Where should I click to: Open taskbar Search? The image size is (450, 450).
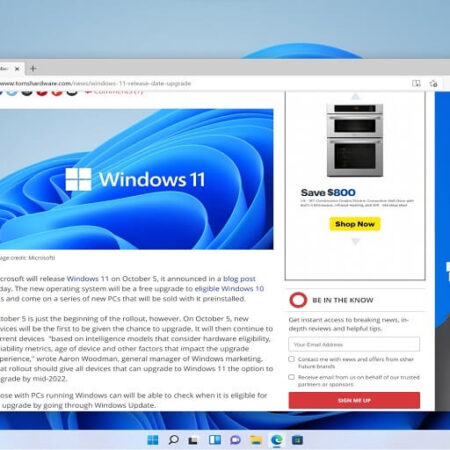(173, 440)
